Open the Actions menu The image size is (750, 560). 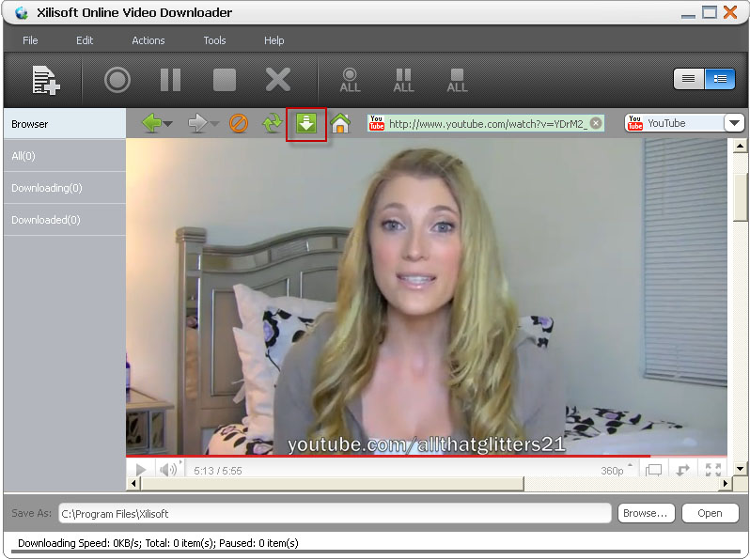point(148,40)
